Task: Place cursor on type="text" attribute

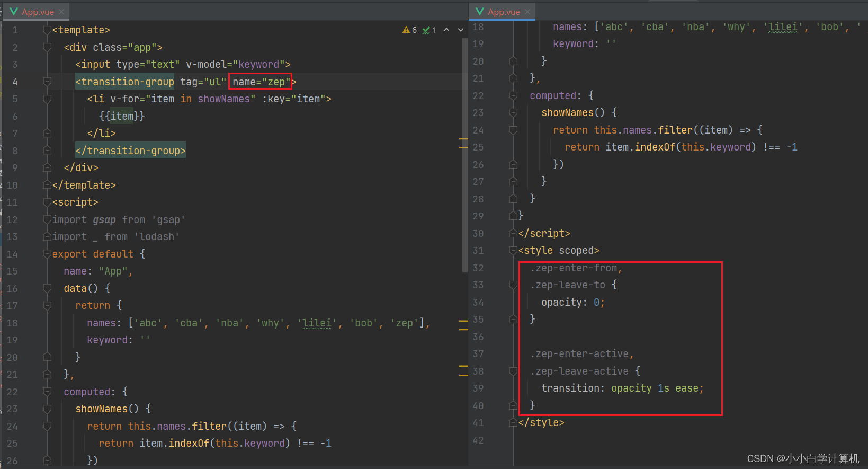Action: point(148,65)
